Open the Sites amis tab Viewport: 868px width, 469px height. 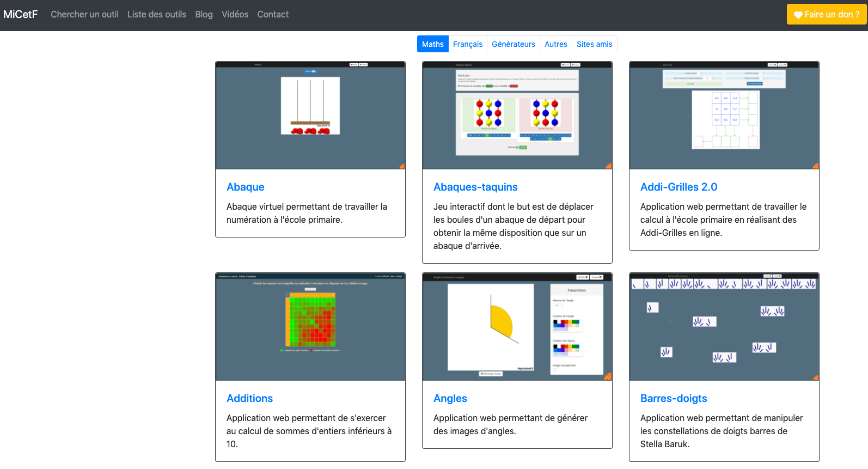click(x=594, y=44)
